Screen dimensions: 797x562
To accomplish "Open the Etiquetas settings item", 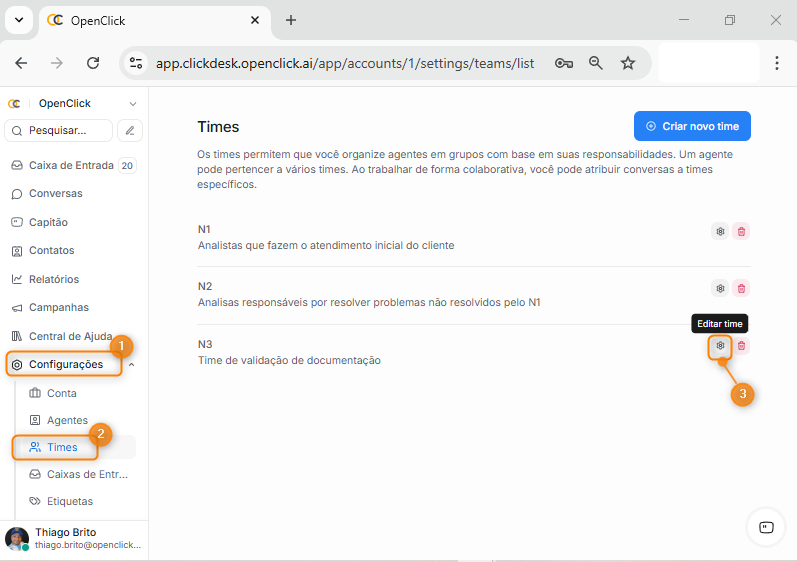I will tap(70, 501).
